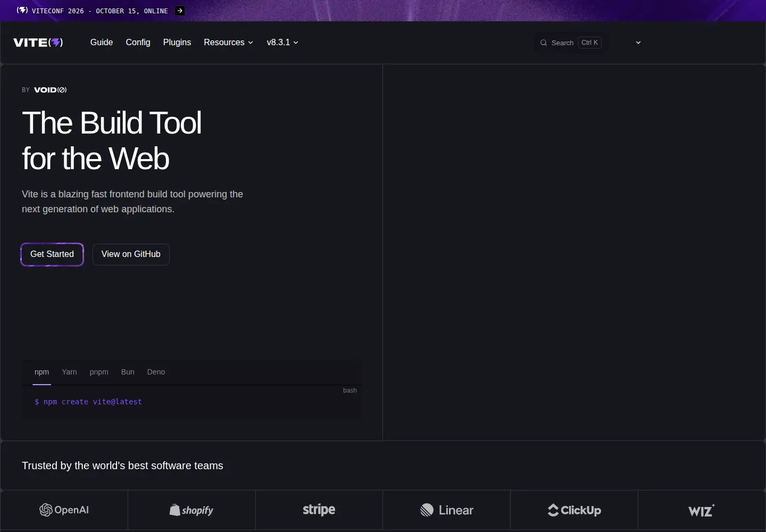Click the "bash" label in the code block
Viewport: 766px width, 532px height.
point(350,390)
